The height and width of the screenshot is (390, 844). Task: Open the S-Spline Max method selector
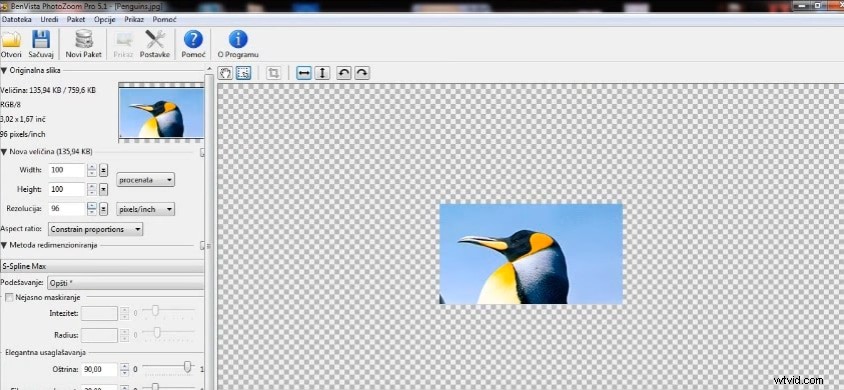point(102,266)
